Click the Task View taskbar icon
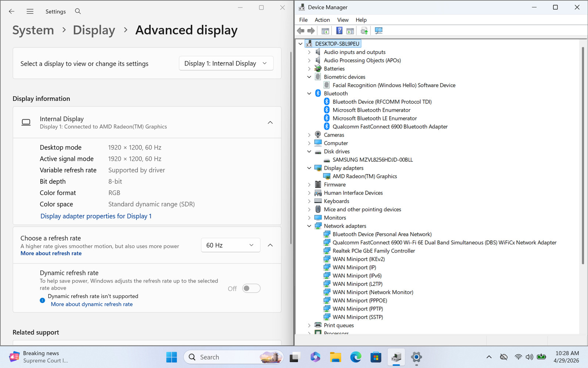Image resolution: width=588 pixels, height=368 pixels. (x=295, y=357)
